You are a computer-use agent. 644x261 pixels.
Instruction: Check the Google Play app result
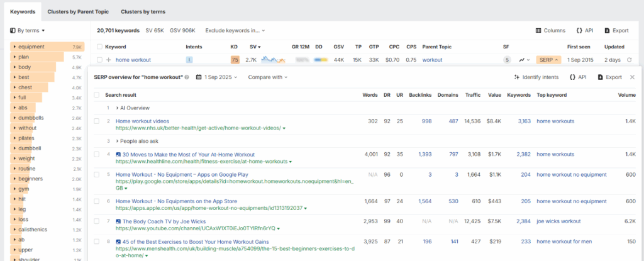96,175
